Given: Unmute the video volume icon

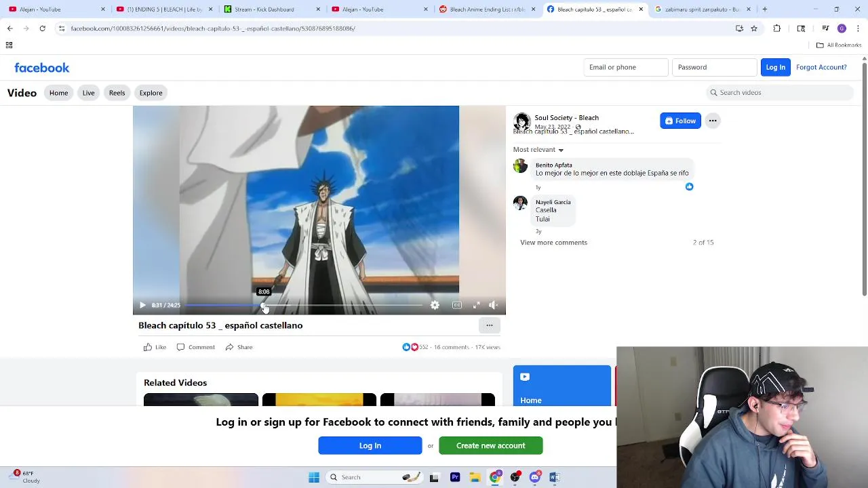Looking at the screenshot, I should tap(493, 306).
